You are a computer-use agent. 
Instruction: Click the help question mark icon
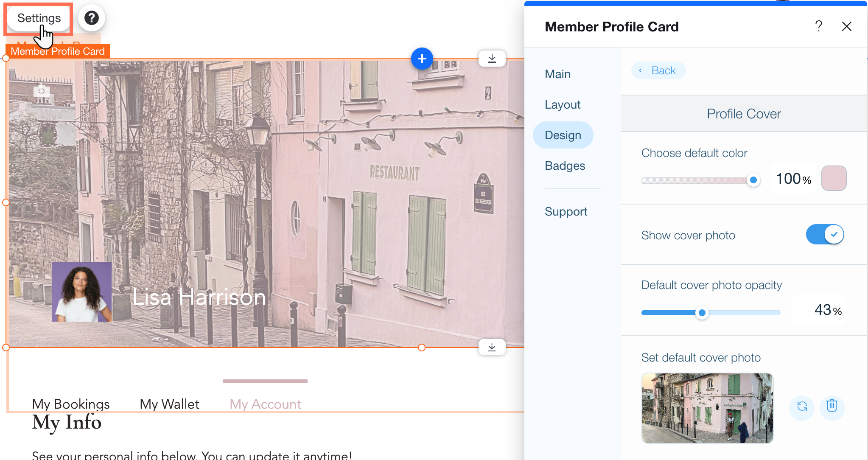tap(91, 18)
